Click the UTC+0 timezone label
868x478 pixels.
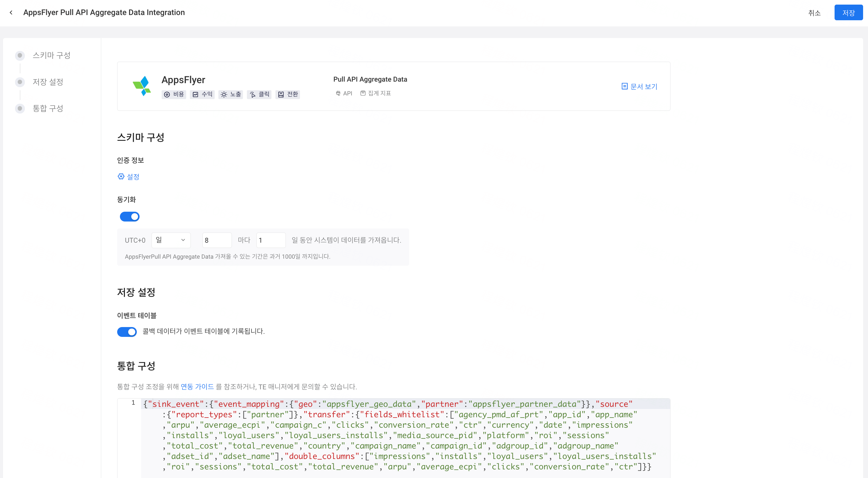pos(135,240)
